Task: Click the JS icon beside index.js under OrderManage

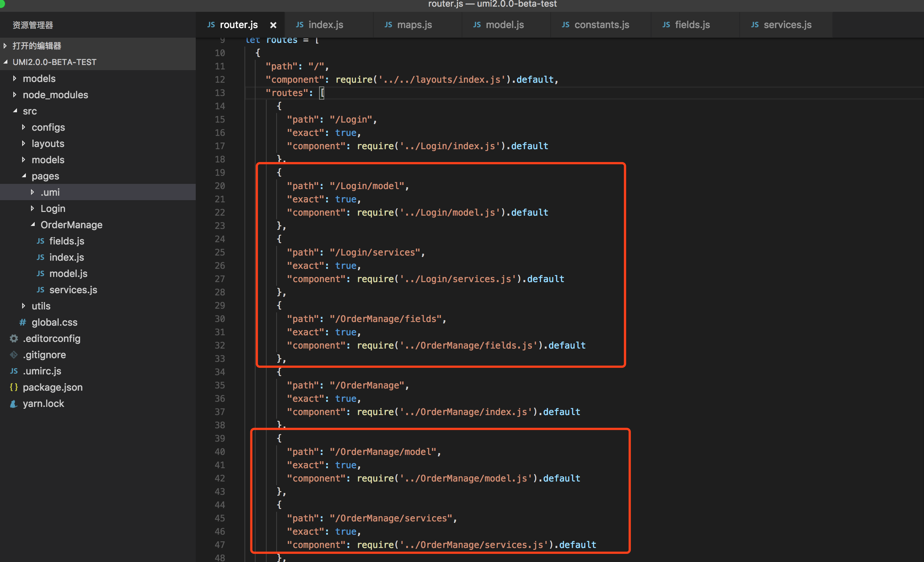Action: [x=41, y=257]
